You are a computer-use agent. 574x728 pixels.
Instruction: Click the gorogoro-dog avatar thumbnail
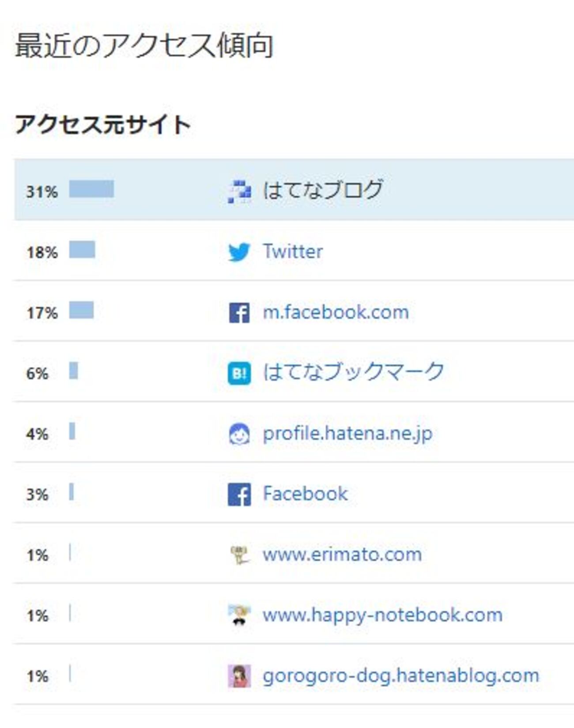[239, 675]
